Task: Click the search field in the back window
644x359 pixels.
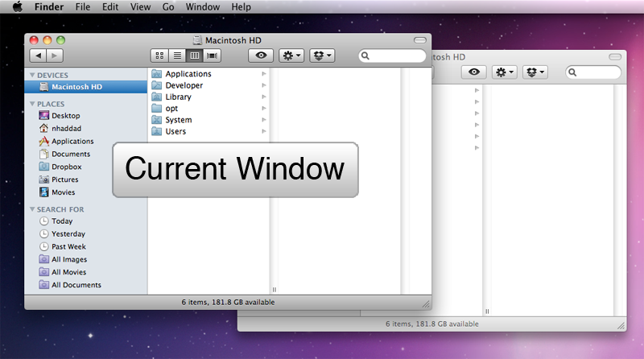Action: (594, 72)
